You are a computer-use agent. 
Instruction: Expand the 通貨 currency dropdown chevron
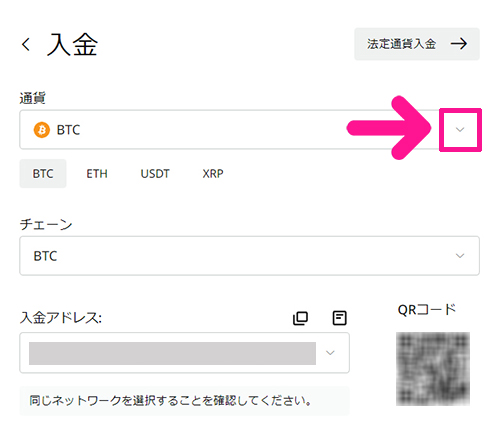460,130
